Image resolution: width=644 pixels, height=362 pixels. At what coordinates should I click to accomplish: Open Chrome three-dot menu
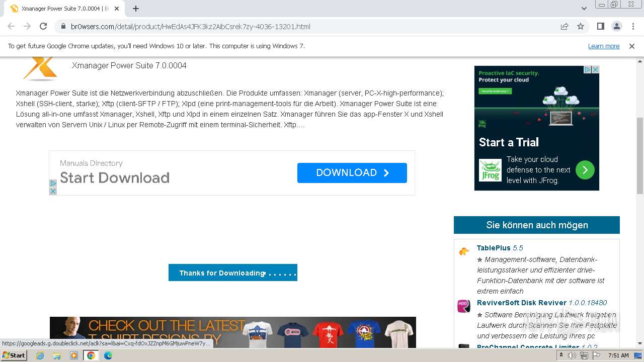tap(632, 26)
